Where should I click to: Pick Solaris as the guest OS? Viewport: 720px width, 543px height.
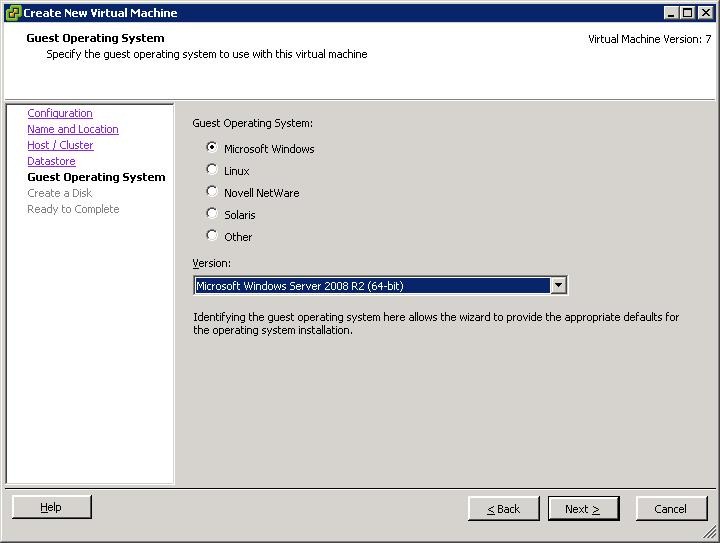[212, 214]
